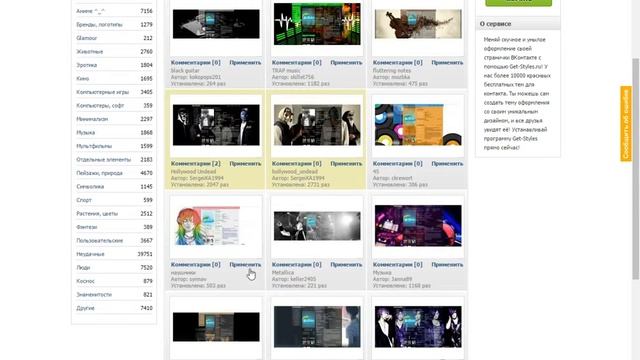The height and width of the screenshot is (360, 640).
Task: Open the Отдельные элементы category
Action: tap(104, 159)
